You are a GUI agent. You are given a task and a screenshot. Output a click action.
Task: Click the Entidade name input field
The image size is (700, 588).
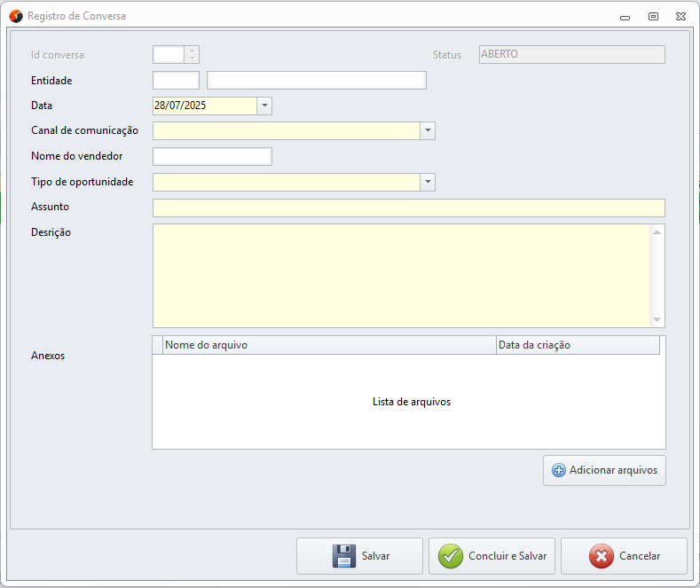tap(316, 81)
